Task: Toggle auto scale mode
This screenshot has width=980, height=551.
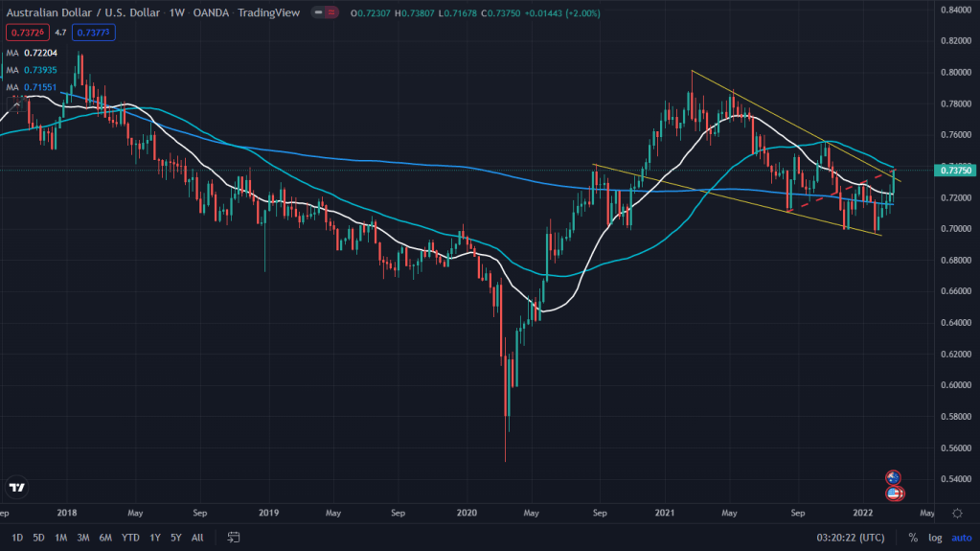Action: click(x=961, y=538)
